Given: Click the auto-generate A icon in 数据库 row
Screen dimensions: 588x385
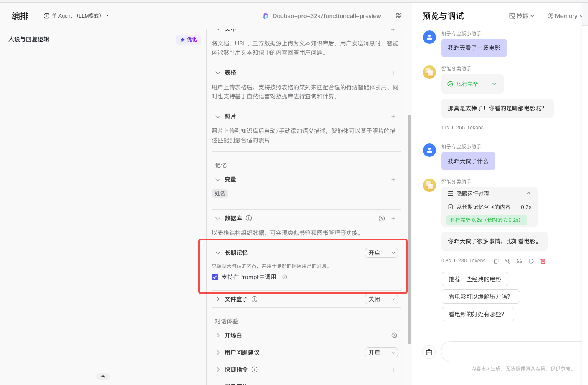Looking at the screenshot, I should click(x=381, y=219).
